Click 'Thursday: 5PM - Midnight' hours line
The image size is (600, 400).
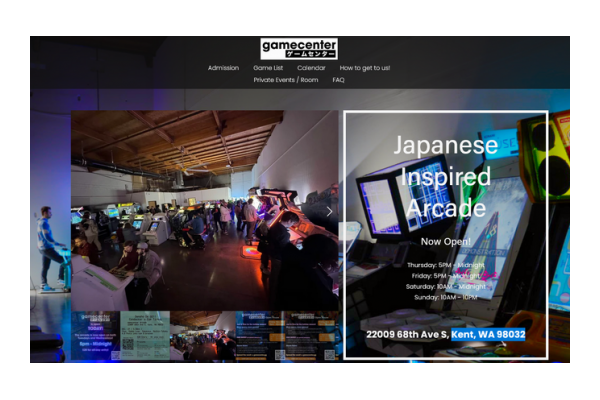(x=446, y=265)
